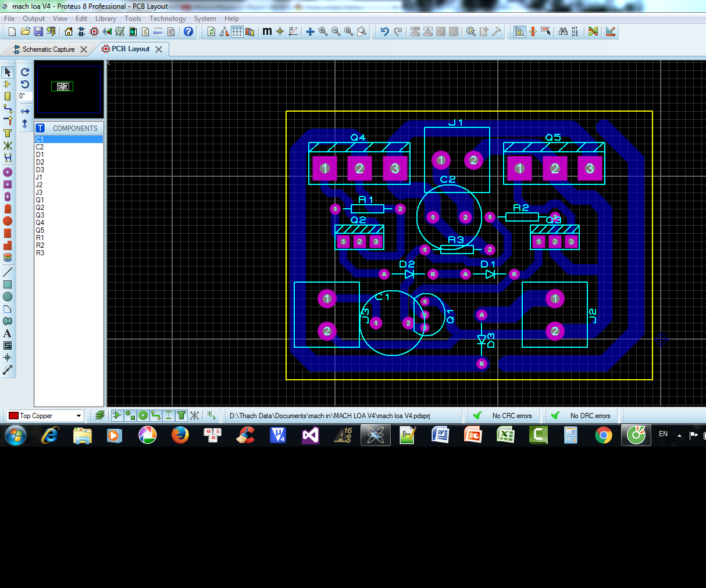Select the 2D graphics Text tool
This screenshot has height=588, width=706.
coord(8,333)
